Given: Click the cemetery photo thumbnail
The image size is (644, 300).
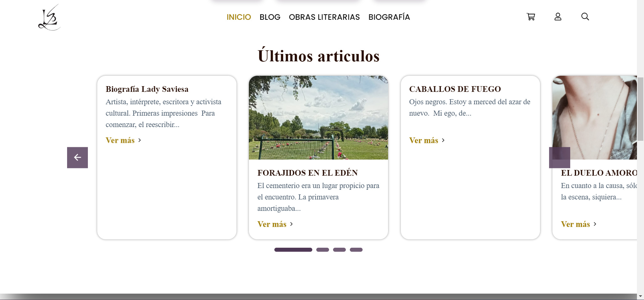Looking at the screenshot, I should (318, 118).
